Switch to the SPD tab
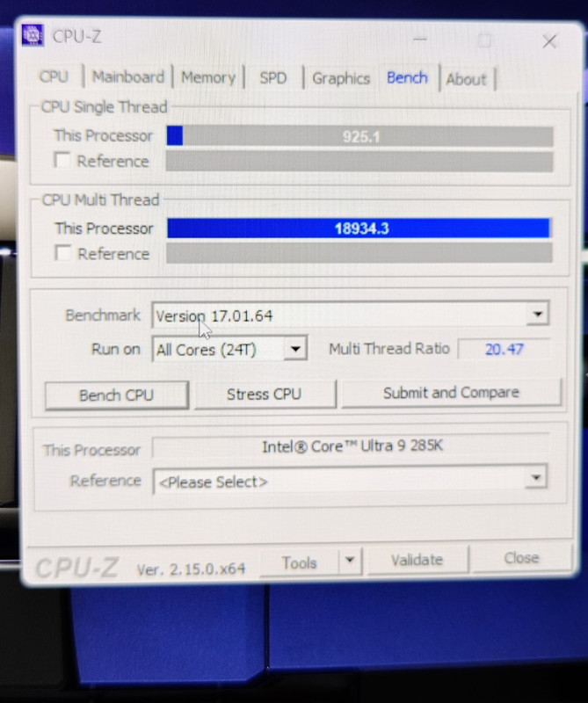The width and height of the screenshot is (588, 703). click(273, 78)
